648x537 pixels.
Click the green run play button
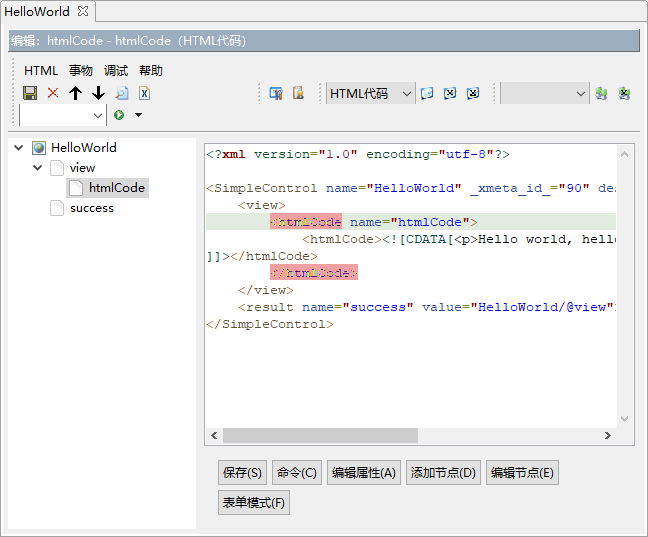119,115
